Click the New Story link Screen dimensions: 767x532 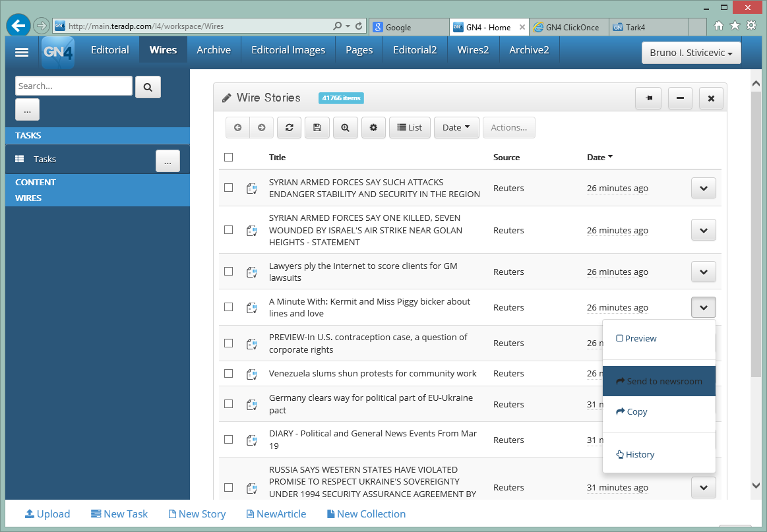pos(197,514)
